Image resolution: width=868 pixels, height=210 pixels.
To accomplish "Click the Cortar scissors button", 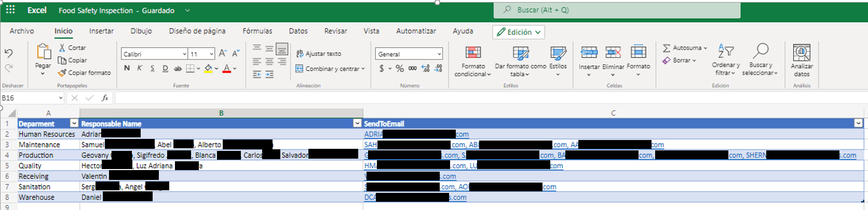I will pyautogui.click(x=72, y=47).
